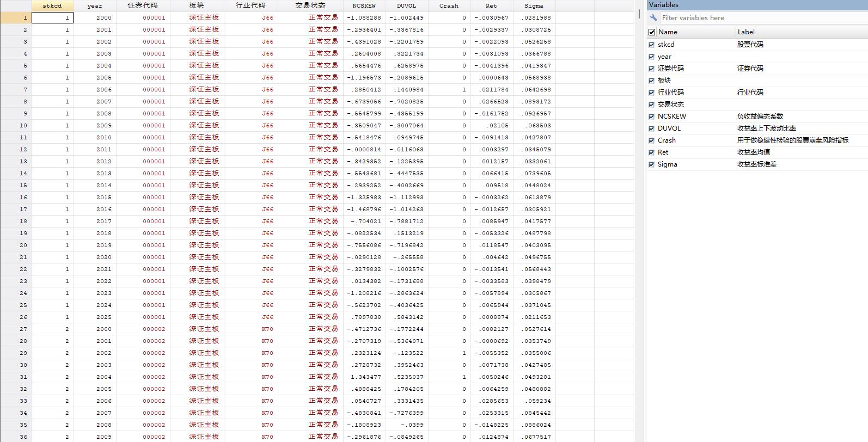The width and height of the screenshot is (868, 442).
Task: Toggle the 行业代码 variable checkbox
Action: tap(652, 93)
